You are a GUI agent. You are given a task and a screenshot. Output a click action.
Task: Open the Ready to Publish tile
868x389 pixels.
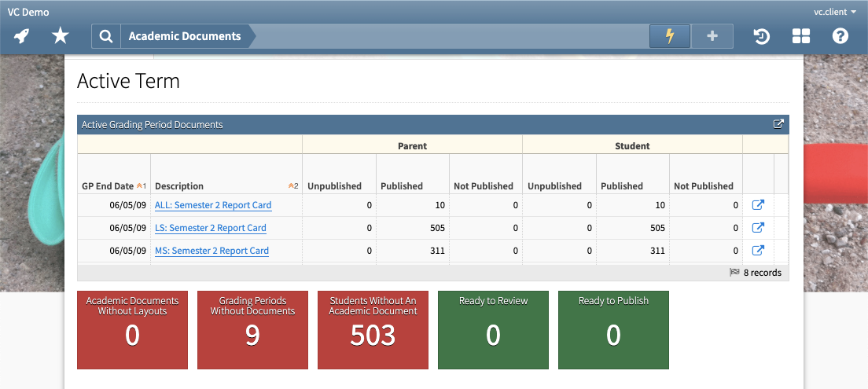click(x=613, y=330)
